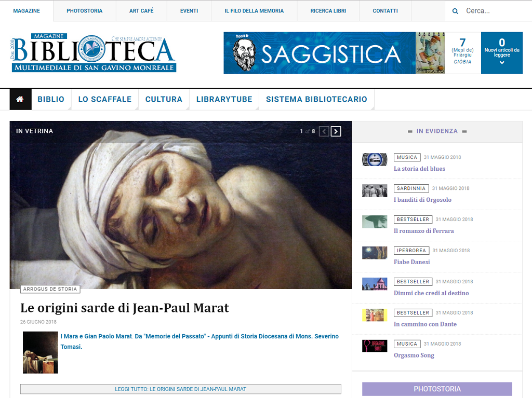Viewport: 532px width, 398px height.
Task: Open the Fiabe Danesi article
Action: (412, 262)
